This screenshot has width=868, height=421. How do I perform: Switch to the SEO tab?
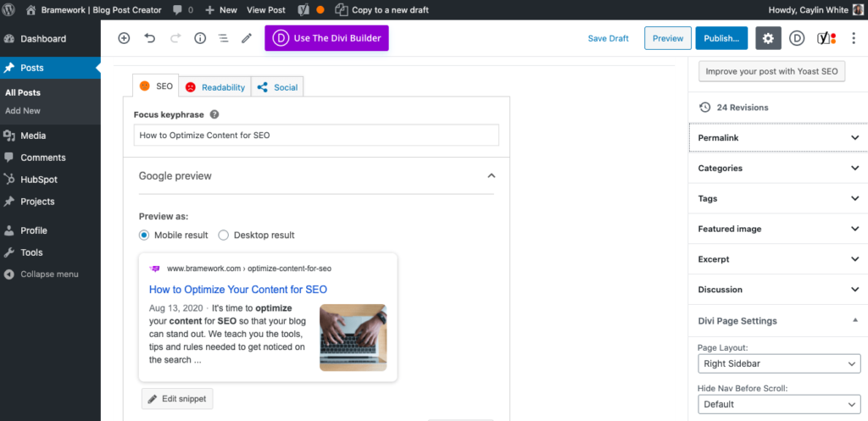[156, 86]
